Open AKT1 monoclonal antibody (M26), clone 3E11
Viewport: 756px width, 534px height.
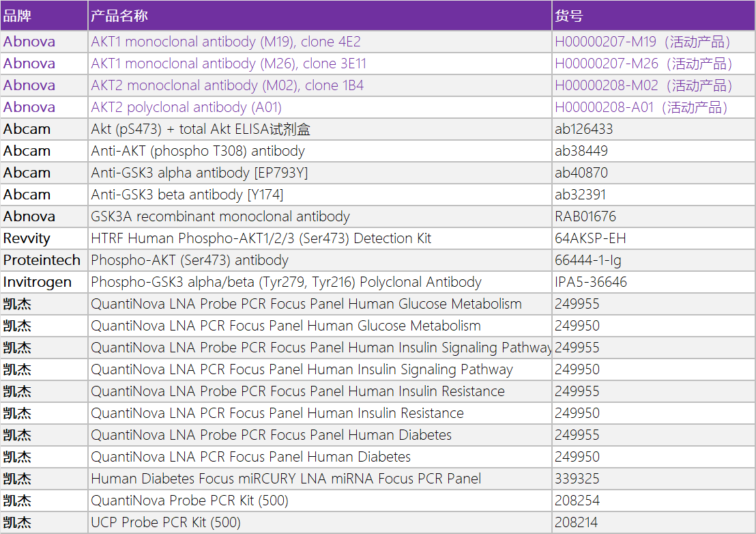point(229,64)
